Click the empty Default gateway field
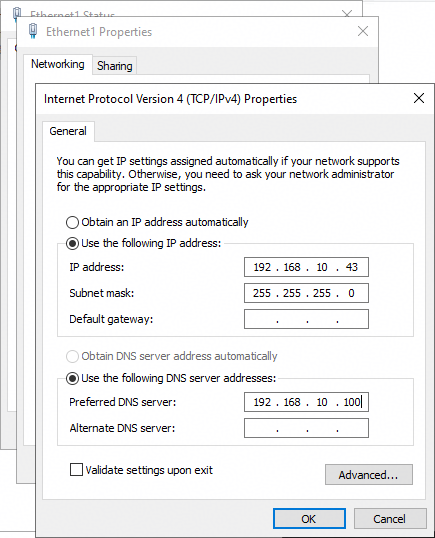 click(x=306, y=319)
